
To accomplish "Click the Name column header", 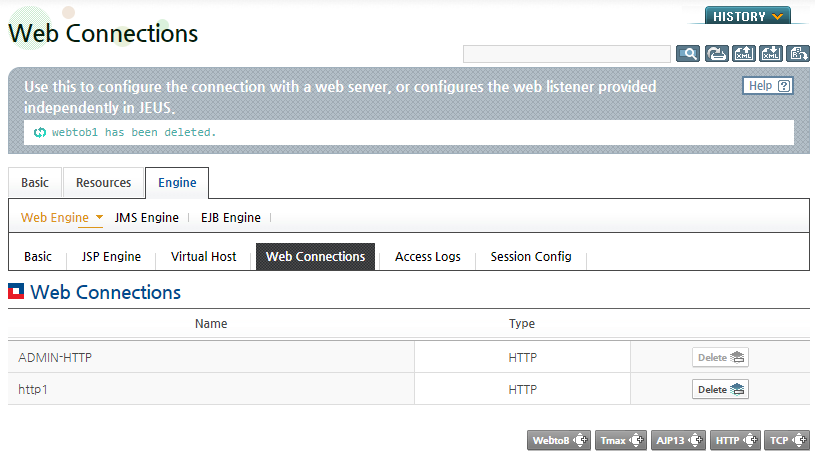I will pos(211,323).
